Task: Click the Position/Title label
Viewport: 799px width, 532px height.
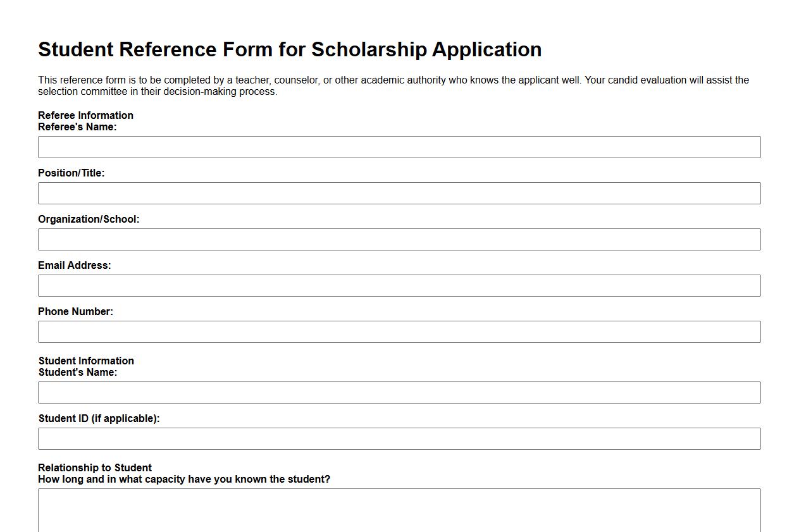Action: pos(71,173)
